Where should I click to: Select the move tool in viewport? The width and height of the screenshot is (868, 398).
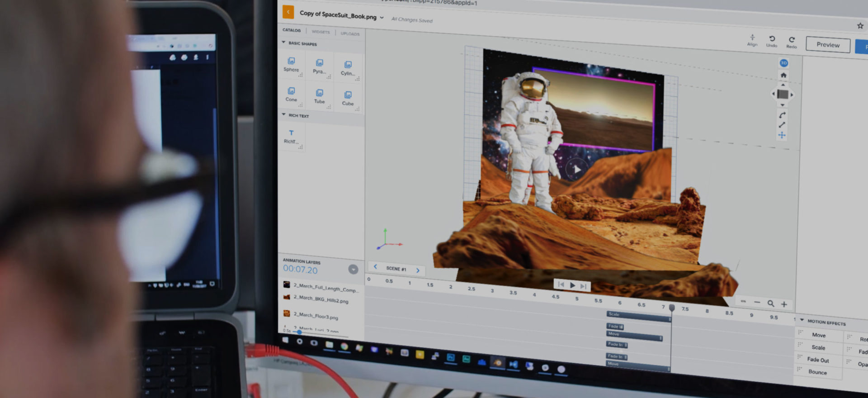(x=782, y=135)
